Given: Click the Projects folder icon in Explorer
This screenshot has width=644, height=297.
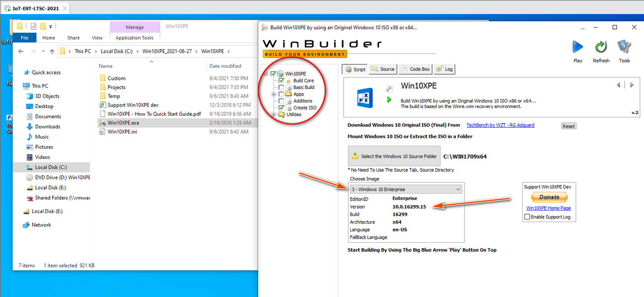Looking at the screenshot, I should click(103, 87).
